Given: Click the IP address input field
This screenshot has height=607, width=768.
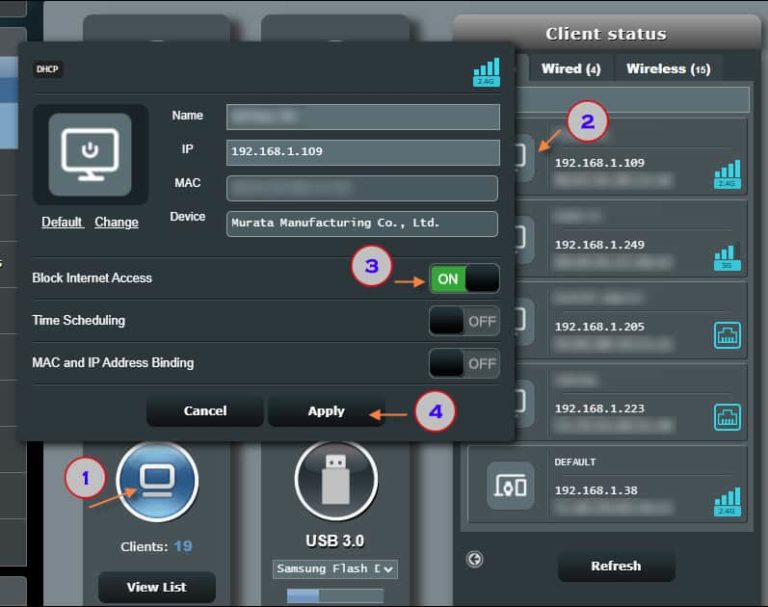Looking at the screenshot, I should [x=363, y=152].
